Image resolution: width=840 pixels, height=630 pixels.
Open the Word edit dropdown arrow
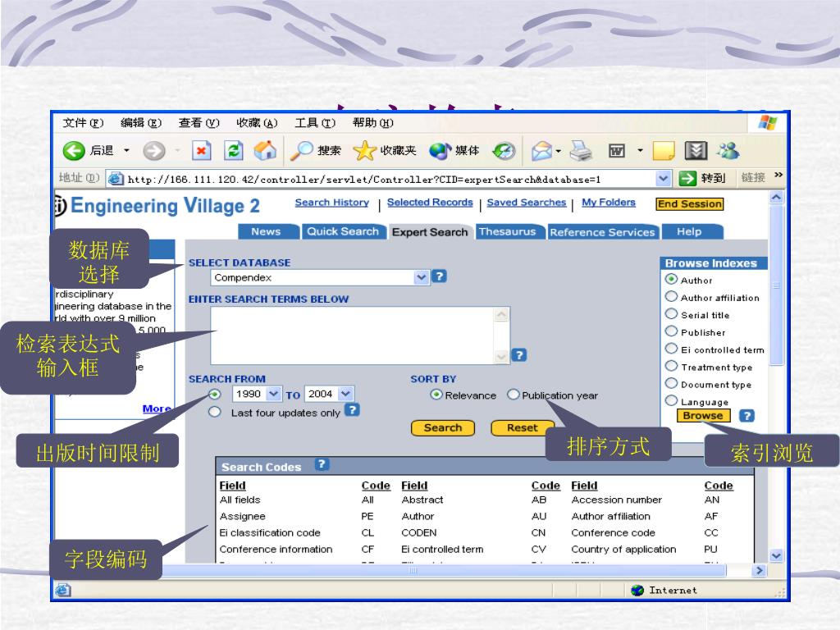click(x=640, y=151)
